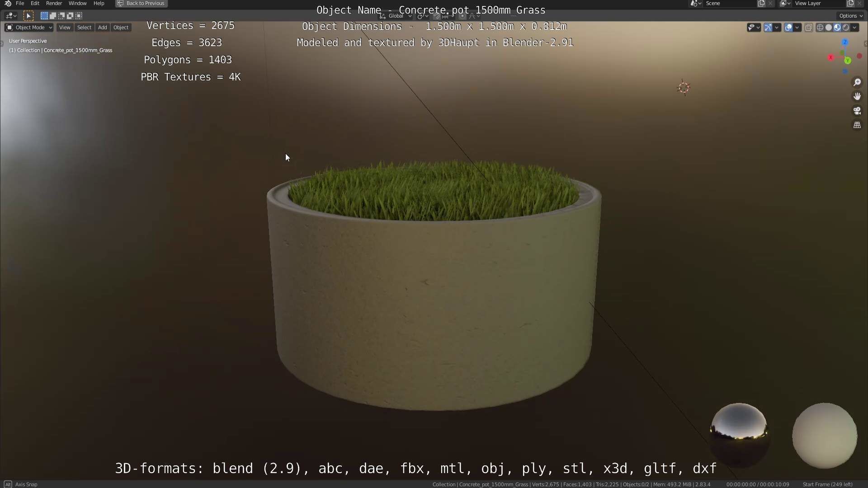Viewport: 868px width, 488px height.
Task: Click the X axis on navigation gizmo
Action: click(x=830, y=57)
